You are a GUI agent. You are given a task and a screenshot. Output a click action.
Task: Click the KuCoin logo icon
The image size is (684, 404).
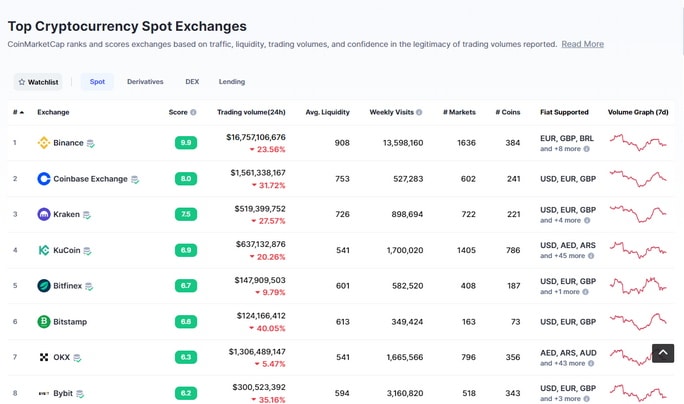pyautogui.click(x=44, y=250)
